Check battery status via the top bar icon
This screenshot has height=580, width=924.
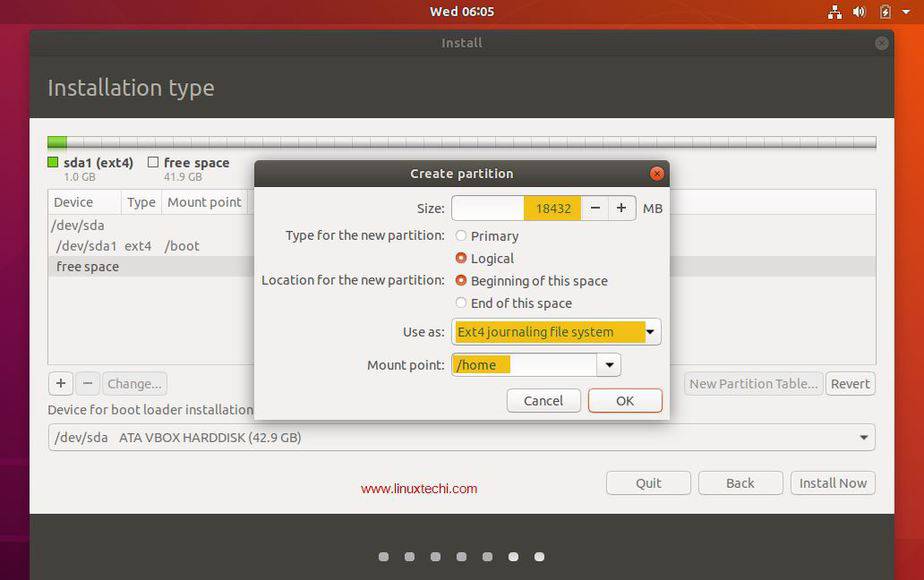click(x=884, y=12)
